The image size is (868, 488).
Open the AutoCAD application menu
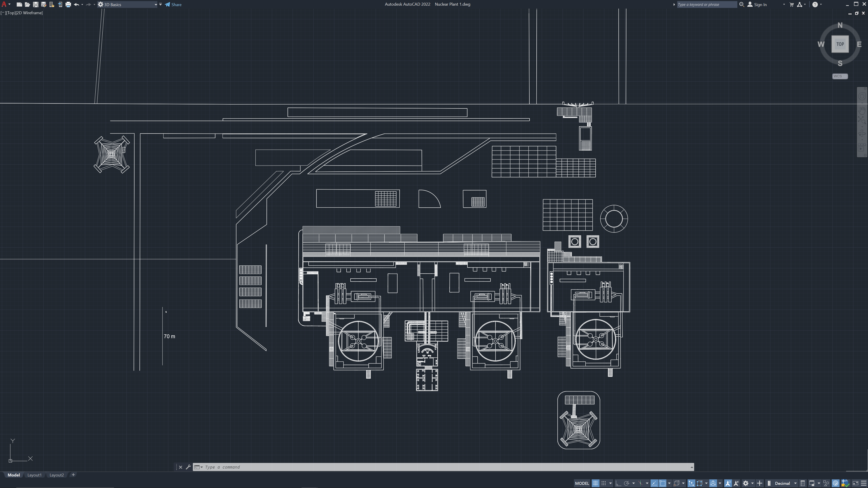pyautogui.click(x=4, y=4)
